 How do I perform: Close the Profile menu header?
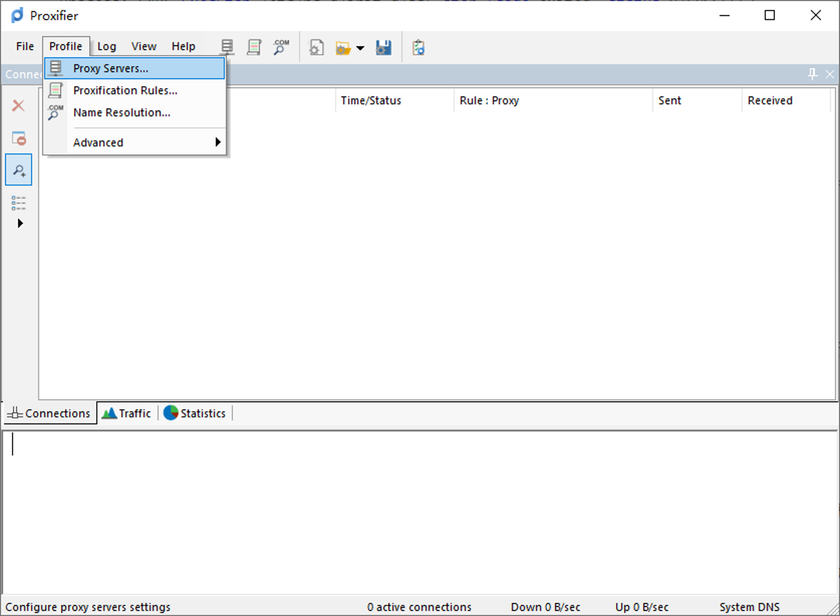pos(66,46)
